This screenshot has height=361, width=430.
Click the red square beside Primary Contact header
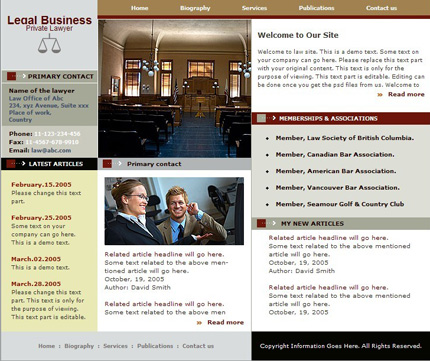point(11,76)
